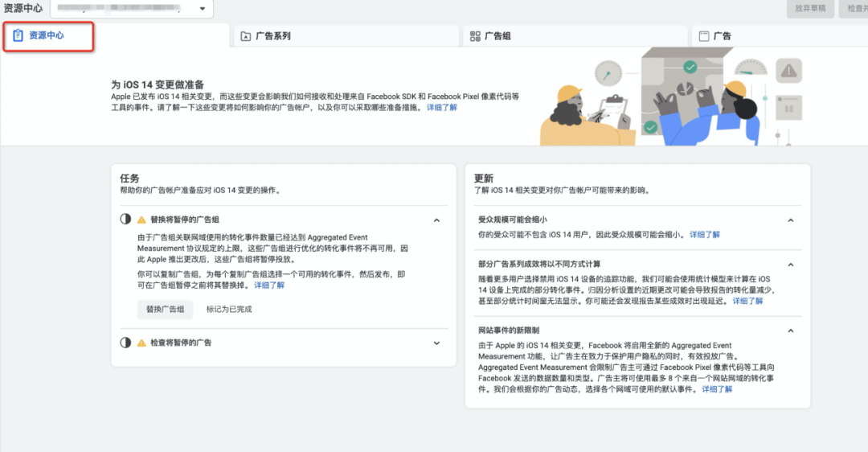Click the grid icon on 广告组 tab

pos(475,36)
